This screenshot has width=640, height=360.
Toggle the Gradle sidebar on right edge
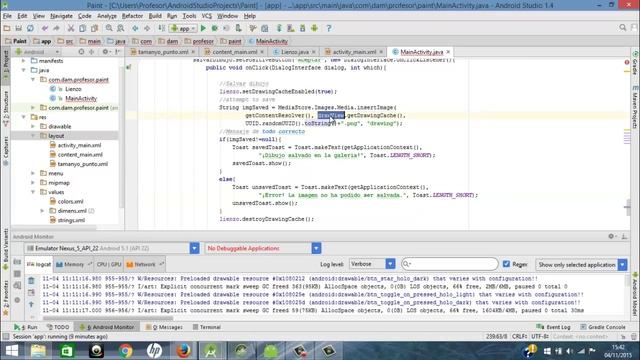[x=635, y=64]
